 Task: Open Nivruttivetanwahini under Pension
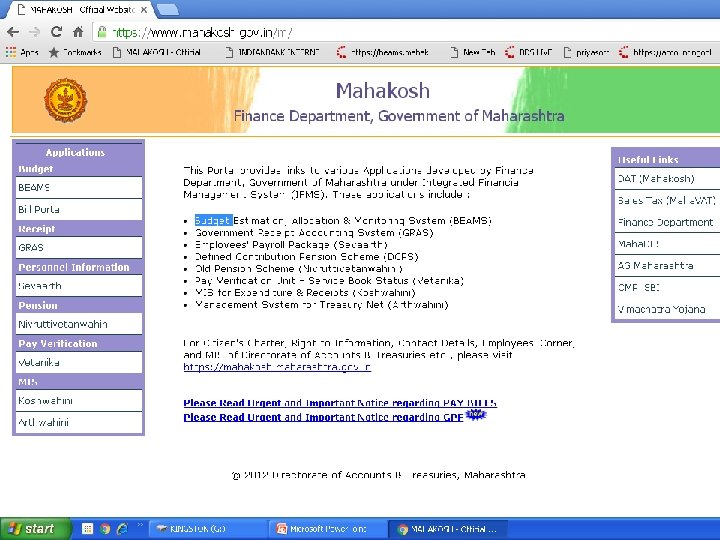tap(79, 324)
